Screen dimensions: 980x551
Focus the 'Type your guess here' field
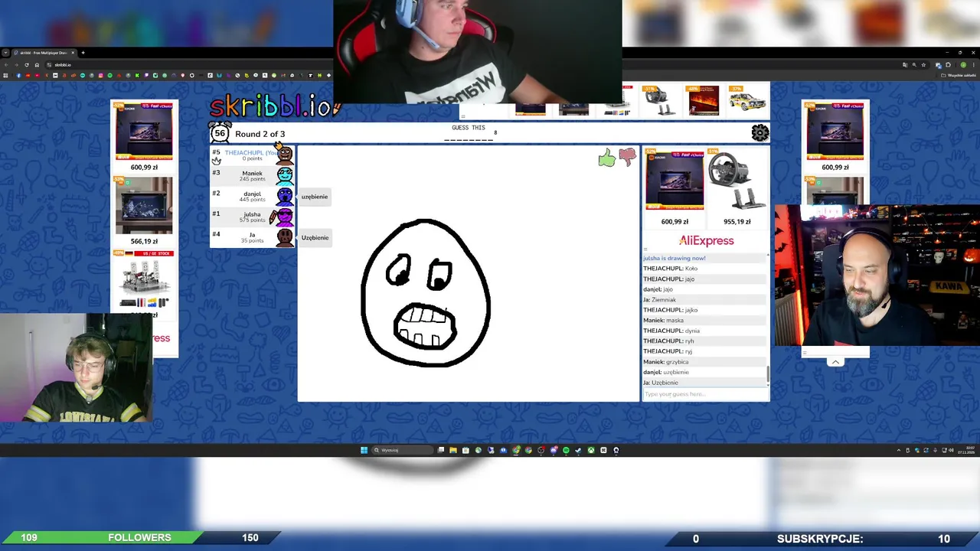(705, 394)
